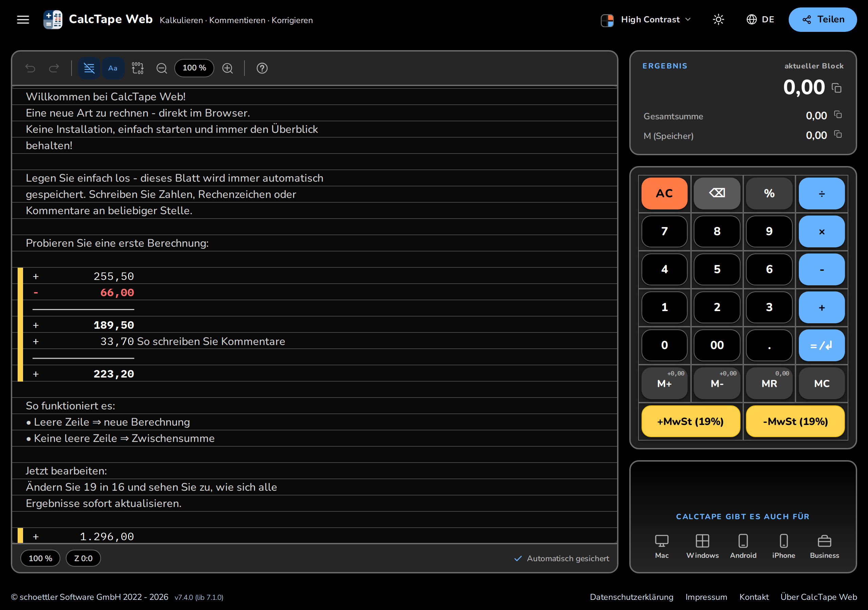Click the digit 3 key
Image resolution: width=868 pixels, height=610 pixels.
(769, 307)
